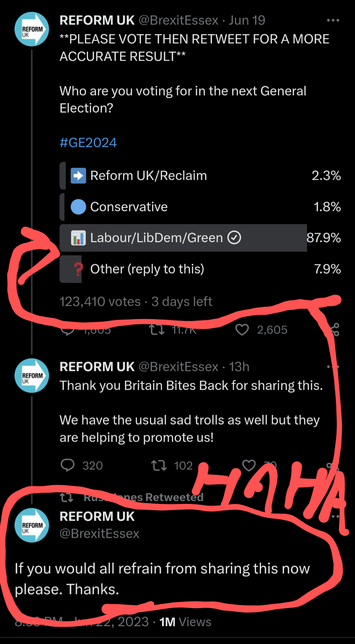Reply to the poll tweet

click(x=68, y=330)
